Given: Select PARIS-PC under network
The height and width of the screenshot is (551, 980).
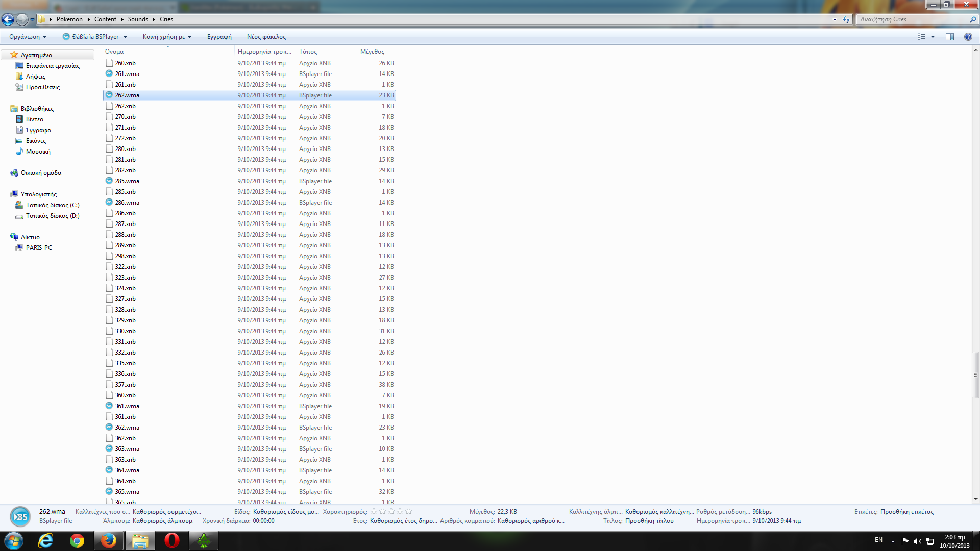Looking at the screenshot, I should [x=39, y=248].
